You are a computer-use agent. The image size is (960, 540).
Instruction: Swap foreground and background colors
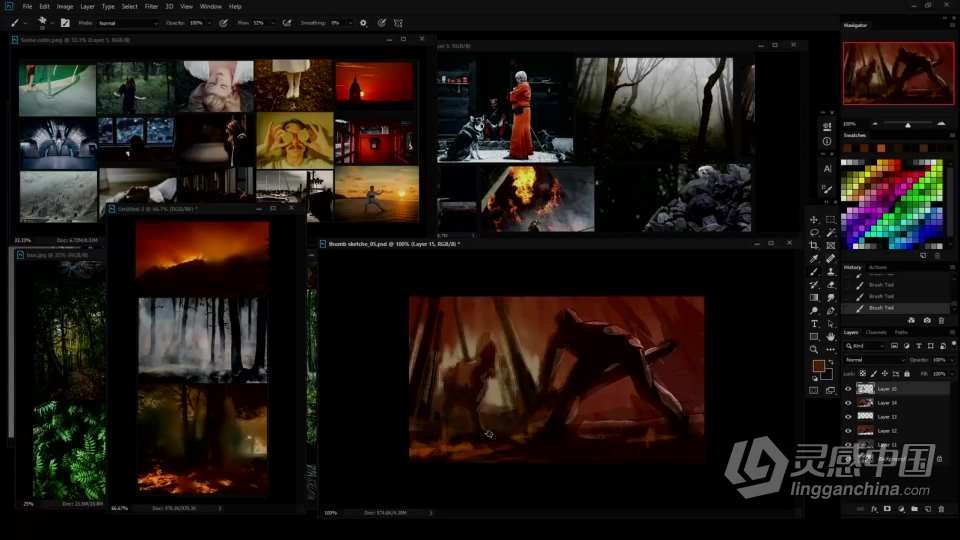click(831, 362)
